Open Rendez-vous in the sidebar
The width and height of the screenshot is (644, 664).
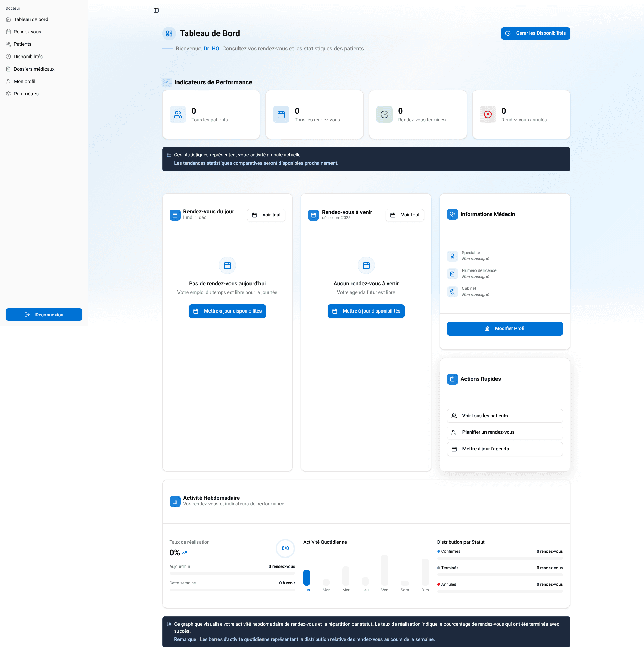tap(27, 32)
